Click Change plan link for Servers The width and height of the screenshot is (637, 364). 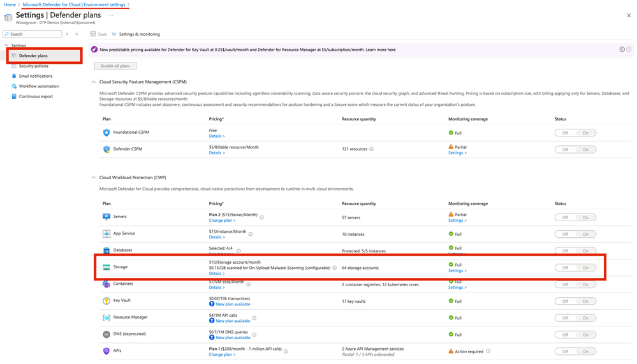(222, 220)
